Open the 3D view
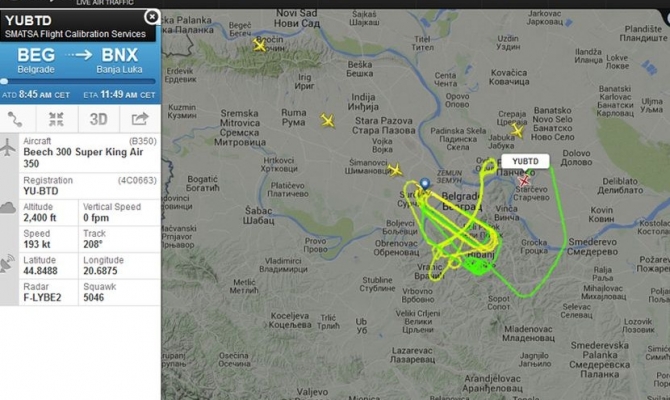Screen dimensions: 670x400 (x=98, y=119)
